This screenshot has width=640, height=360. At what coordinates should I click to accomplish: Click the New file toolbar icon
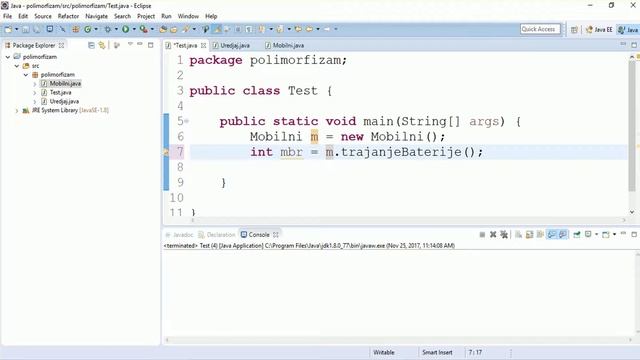[x=8, y=29]
